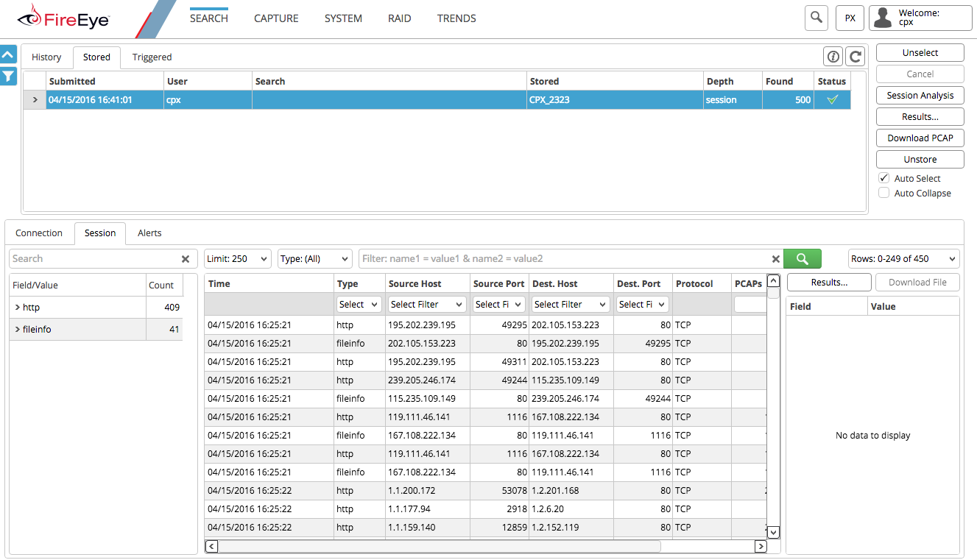This screenshot has width=977, height=560.
Task: Open Dest. Port filter dropdown
Action: pyautogui.click(x=642, y=304)
